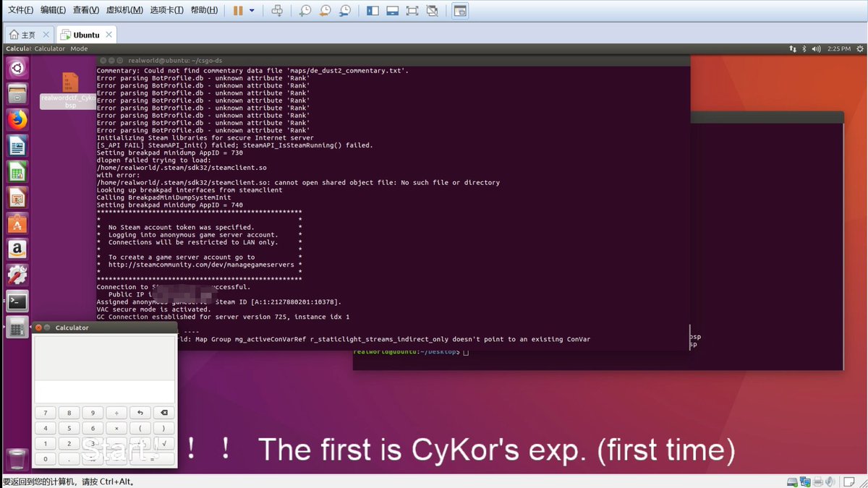This screenshot has width=868, height=488.
Task: Revert to snapshot using the clock-arrow icon
Action: coord(325,10)
